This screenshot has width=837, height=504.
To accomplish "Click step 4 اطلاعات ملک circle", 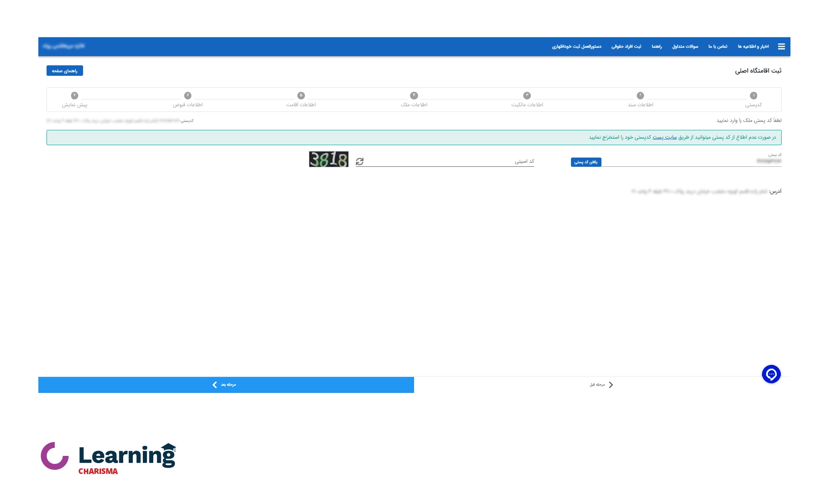I will [x=414, y=95].
